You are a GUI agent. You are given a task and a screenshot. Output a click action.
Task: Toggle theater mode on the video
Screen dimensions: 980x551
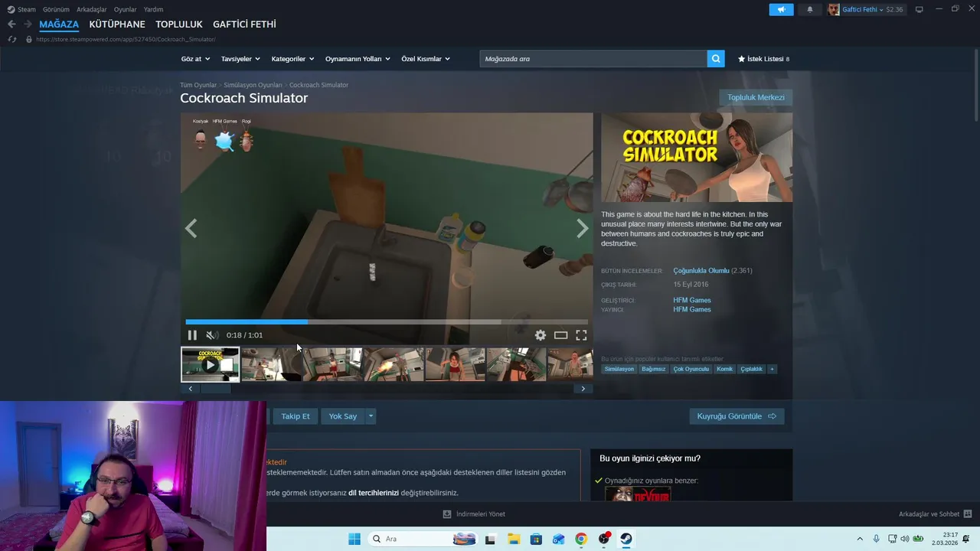click(560, 335)
